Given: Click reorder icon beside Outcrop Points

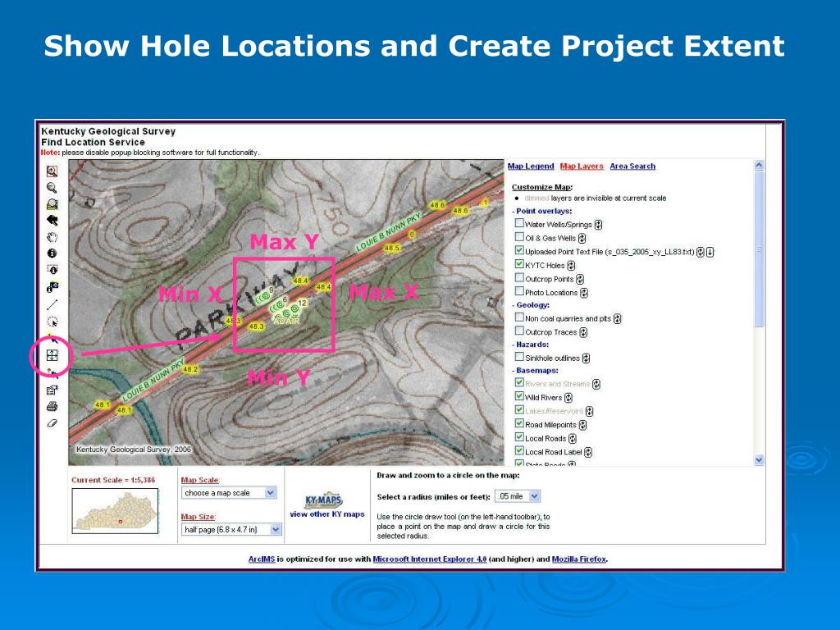Looking at the screenshot, I should [x=580, y=279].
